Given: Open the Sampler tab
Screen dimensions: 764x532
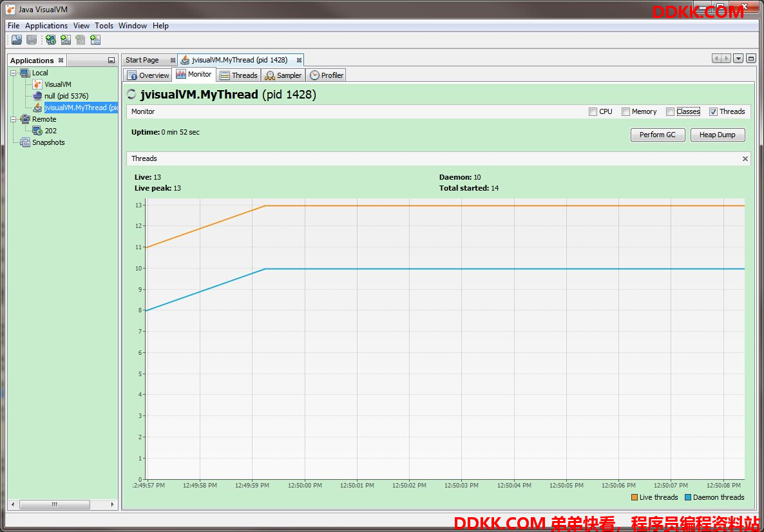Looking at the screenshot, I should [283, 75].
